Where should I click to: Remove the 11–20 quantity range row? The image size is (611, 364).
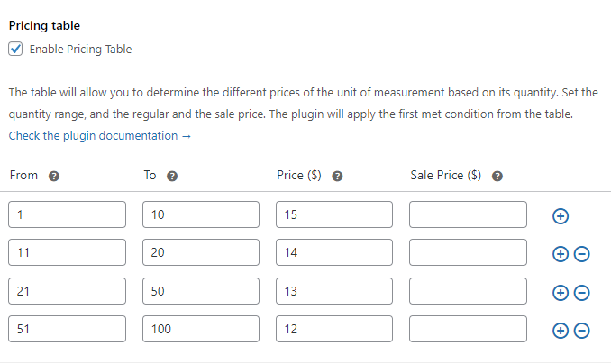pyautogui.click(x=581, y=254)
